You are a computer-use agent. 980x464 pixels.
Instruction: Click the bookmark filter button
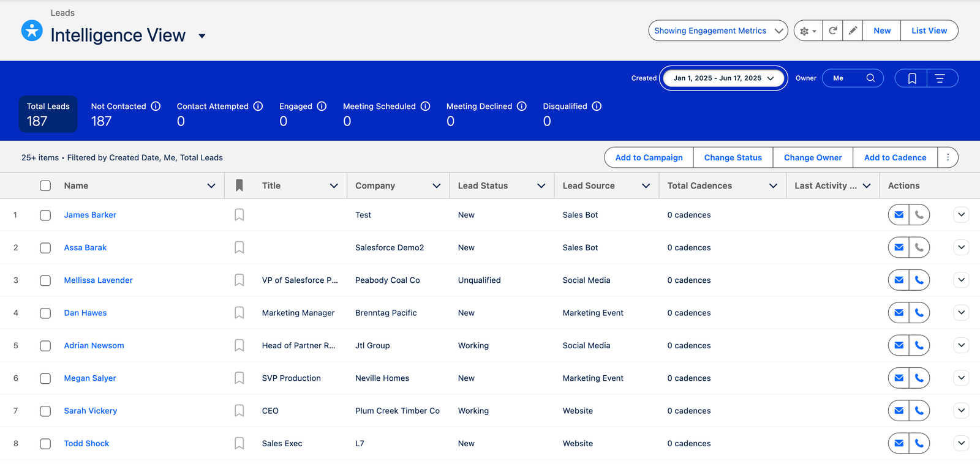pos(911,78)
